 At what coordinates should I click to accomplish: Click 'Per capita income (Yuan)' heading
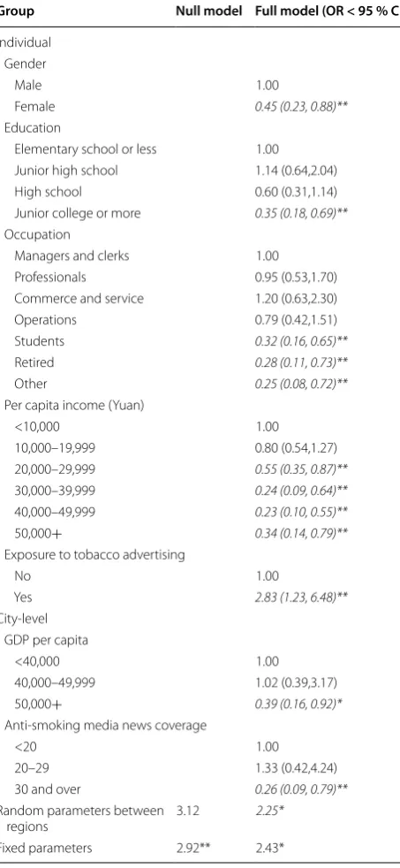pos(74,405)
